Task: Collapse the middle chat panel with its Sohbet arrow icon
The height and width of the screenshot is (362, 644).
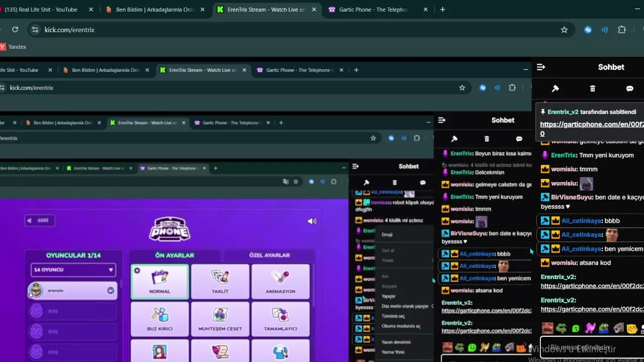Action: (x=442, y=120)
